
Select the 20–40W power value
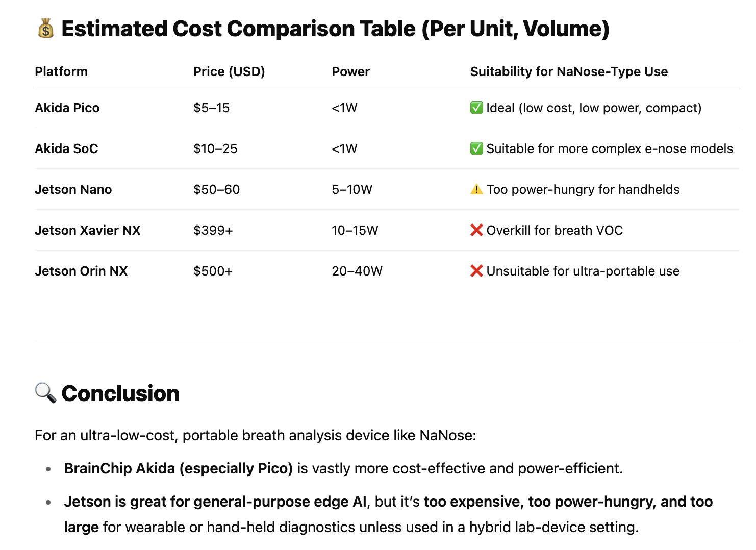[357, 271]
